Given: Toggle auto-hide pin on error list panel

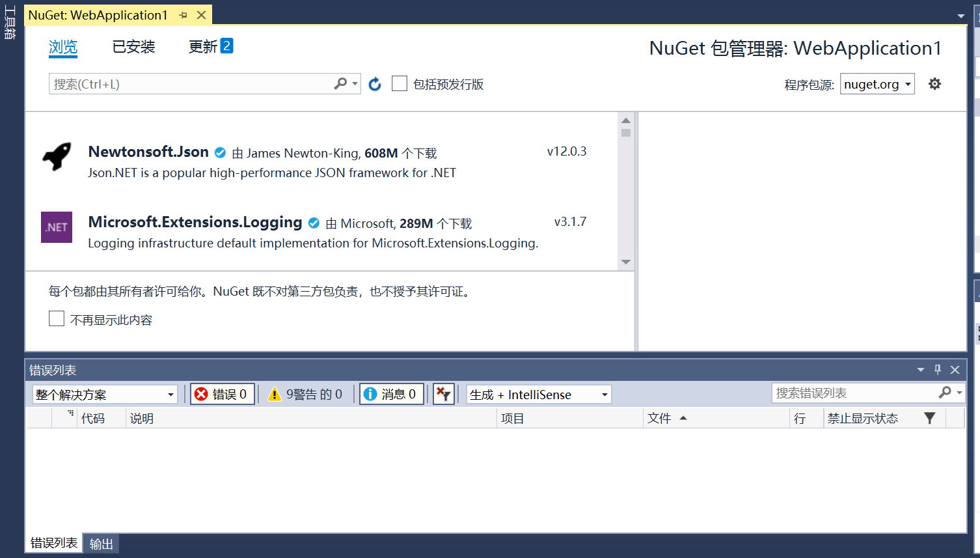Looking at the screenshot, I should coord(938,370).
